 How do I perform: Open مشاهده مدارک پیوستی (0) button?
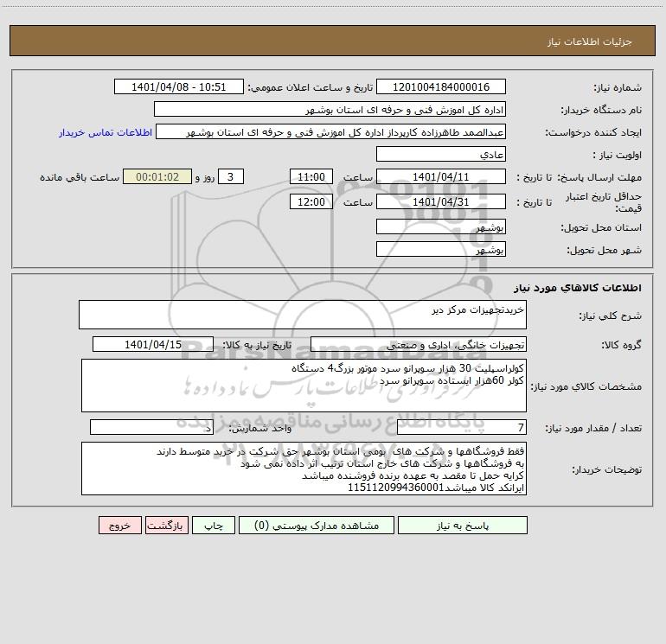coord(317,525)
